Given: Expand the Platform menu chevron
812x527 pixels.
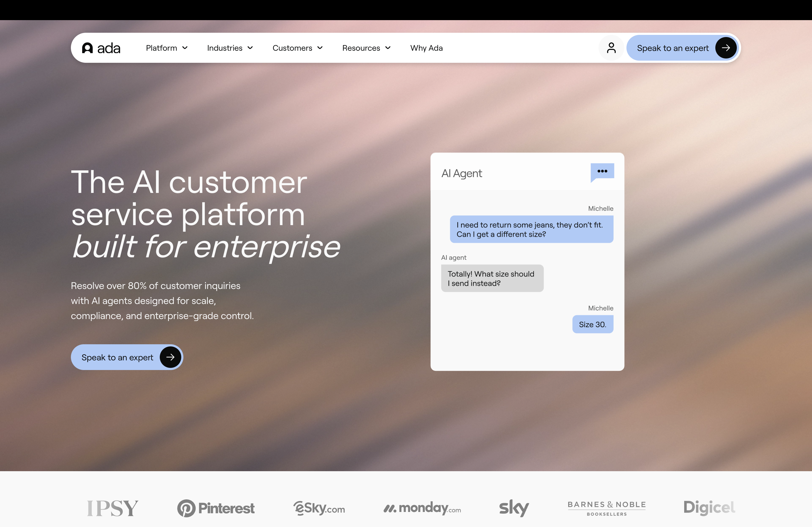Looking at the screenshot, I should [x=185, y=48].
